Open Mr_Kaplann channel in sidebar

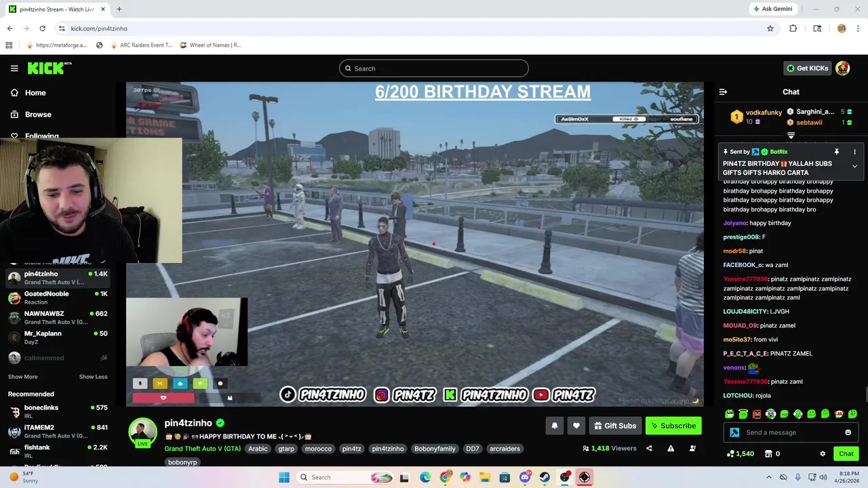(x=58, y=337)
